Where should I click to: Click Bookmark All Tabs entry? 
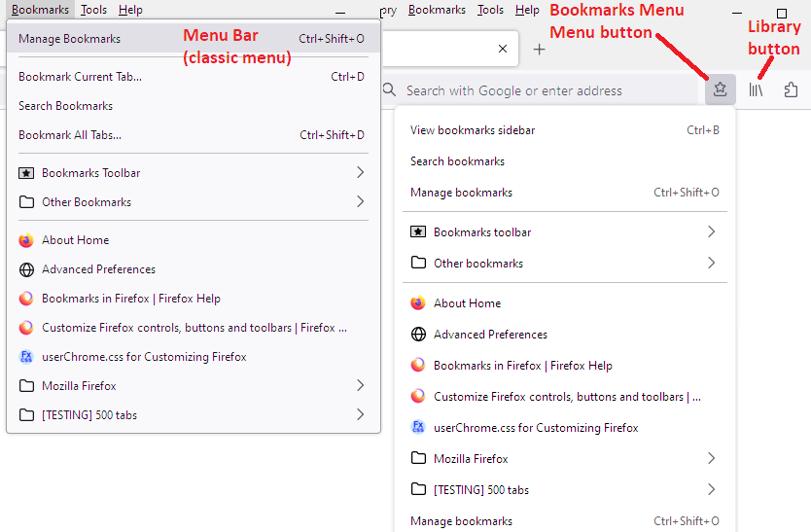click(x=70, y=135)
